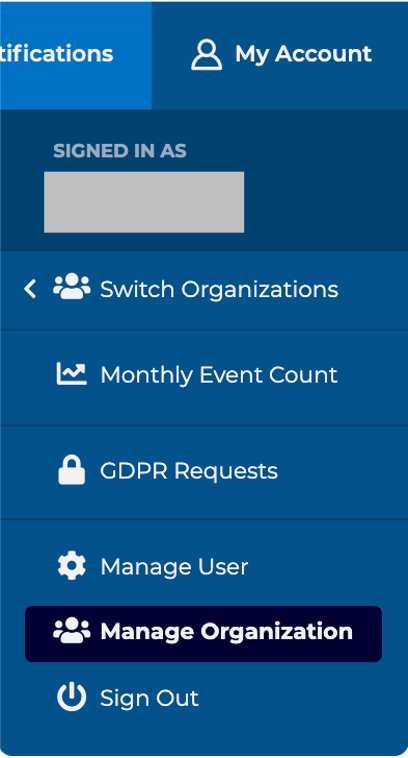
Task: Click the GDPR Requests padlock icon
Action: 72,470
